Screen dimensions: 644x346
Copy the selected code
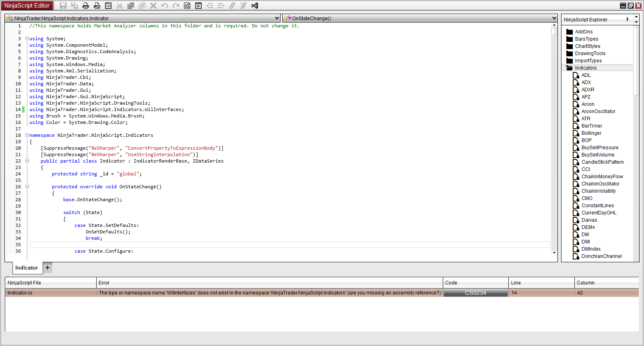131,6
